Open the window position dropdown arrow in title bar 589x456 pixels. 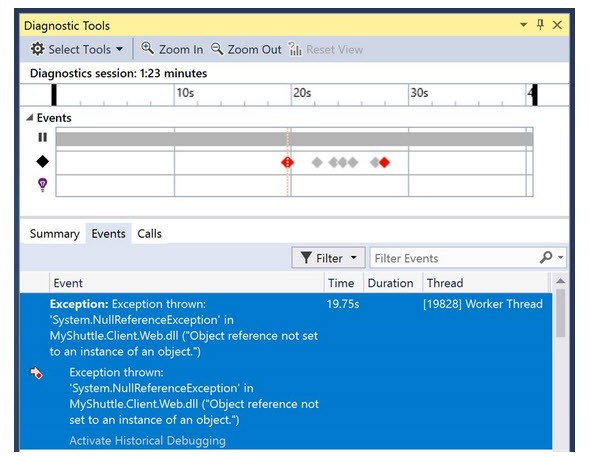[x=523, y=25]
